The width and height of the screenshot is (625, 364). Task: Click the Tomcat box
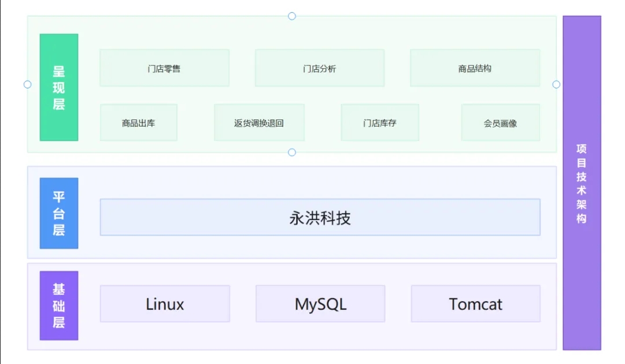tap(475, 303)
